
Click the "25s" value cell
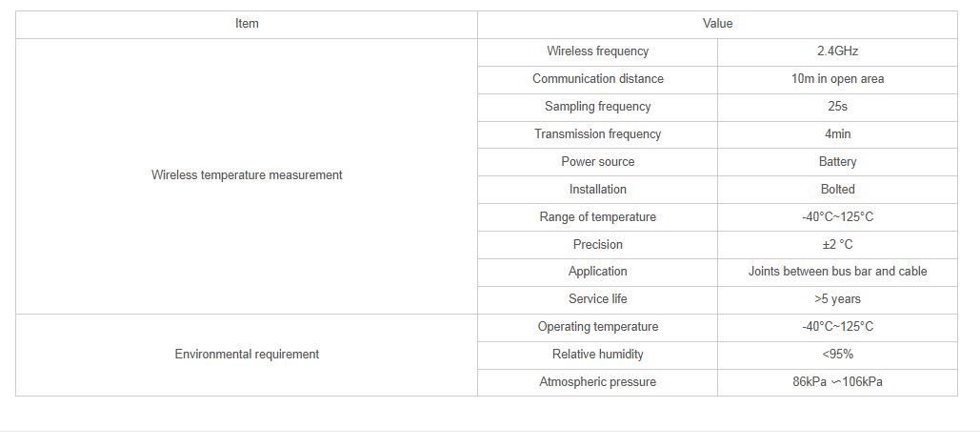tap(837, 107)
